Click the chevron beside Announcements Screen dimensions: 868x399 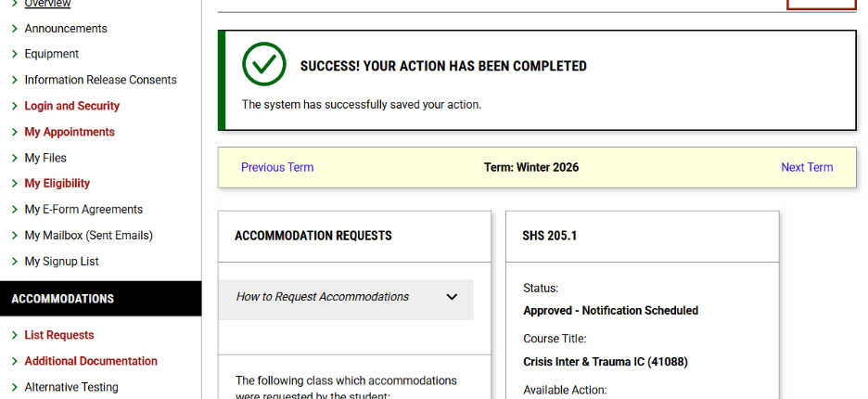tap(15, 29)
